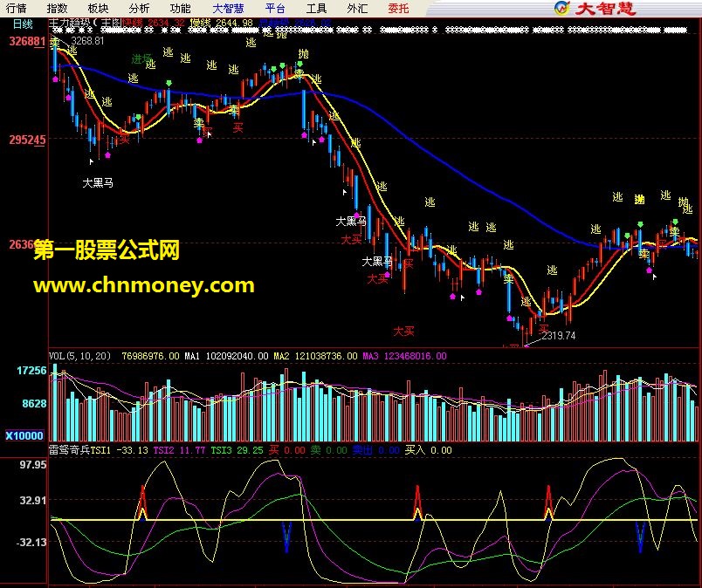
Task: Click the 295245 price axis label
Action: [27, 140]
